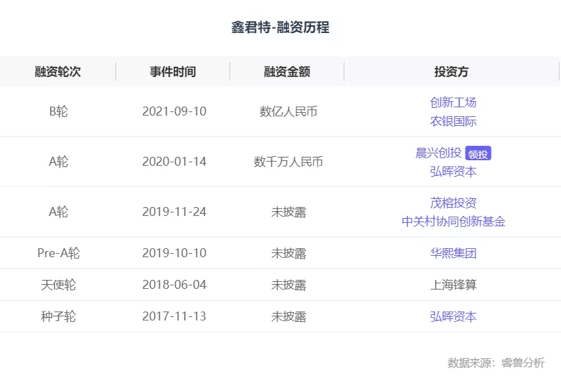The height and width of the screenshot is (392, 561).
Task: Click the 上海锋算 investor text
Action: tap(453, 285)
